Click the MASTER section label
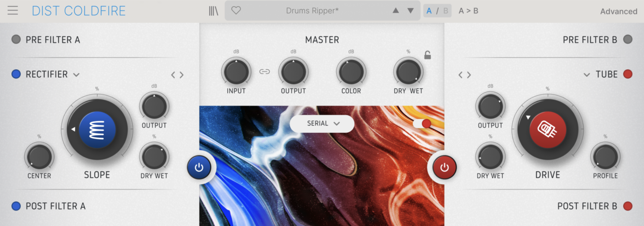 pos(322,40)
